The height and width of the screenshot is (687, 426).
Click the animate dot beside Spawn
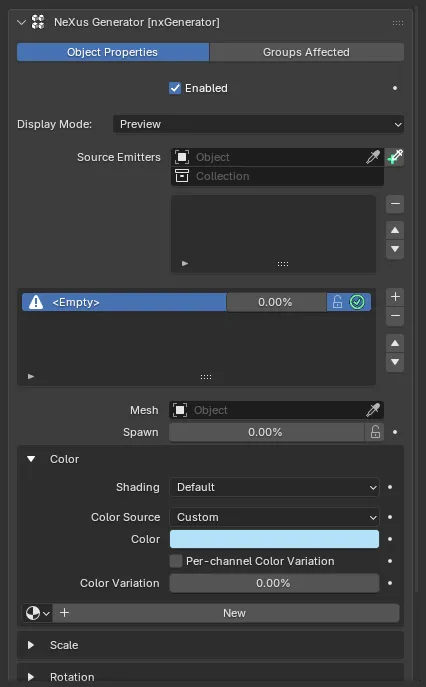(395, 432)
